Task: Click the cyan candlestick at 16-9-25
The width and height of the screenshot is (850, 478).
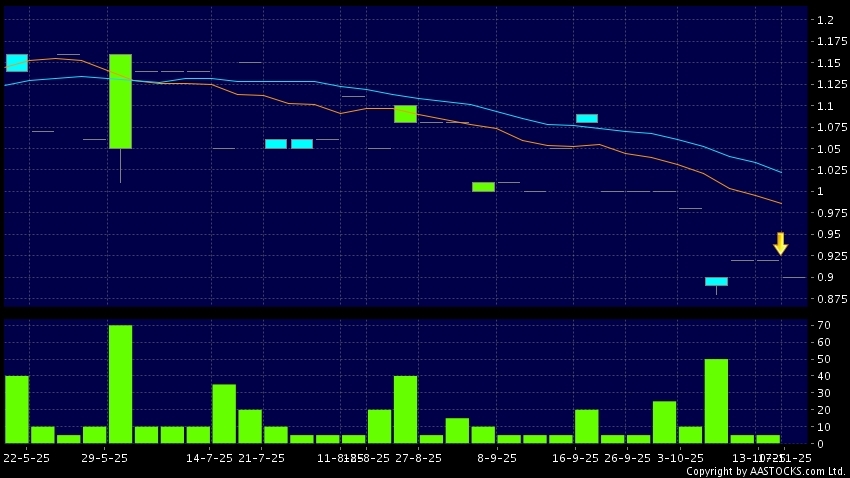Action: coord(587,118)
